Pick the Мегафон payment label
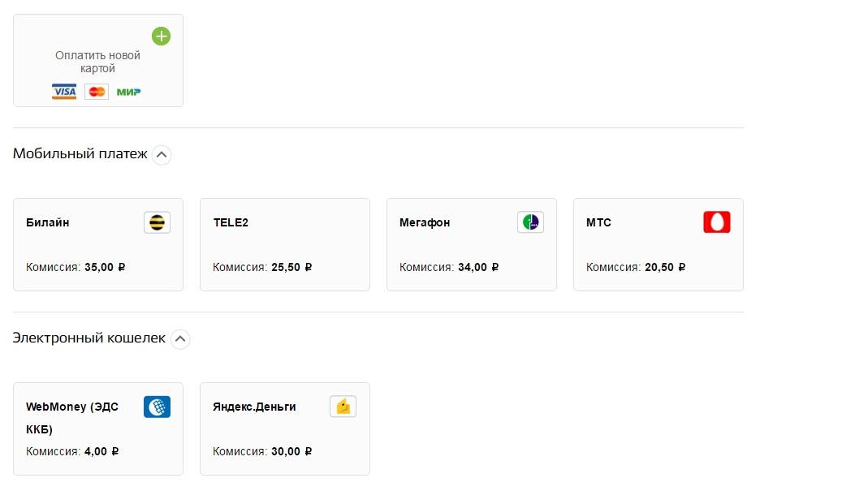This screenshot has width=868, height=491. pyautogui.click(x=425, y=222)
